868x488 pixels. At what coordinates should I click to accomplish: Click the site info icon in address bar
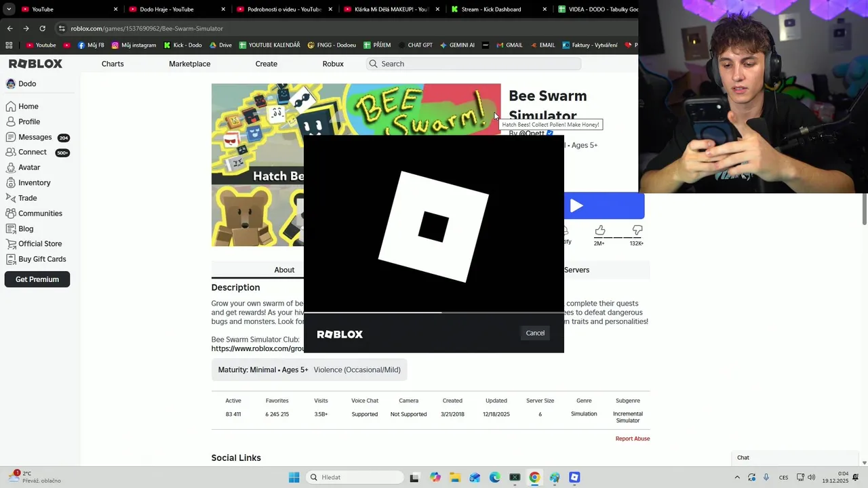point(62,28)
